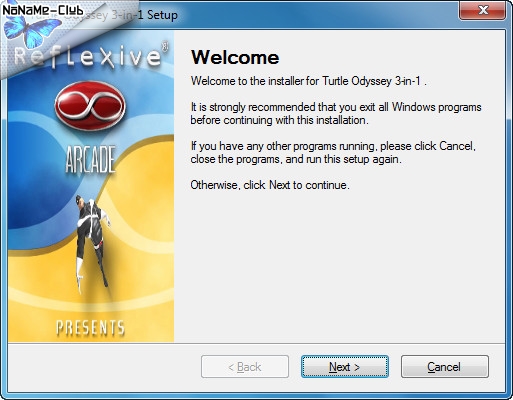Click the registered trademark symbol by Reflexive

[x=165, y=46]
